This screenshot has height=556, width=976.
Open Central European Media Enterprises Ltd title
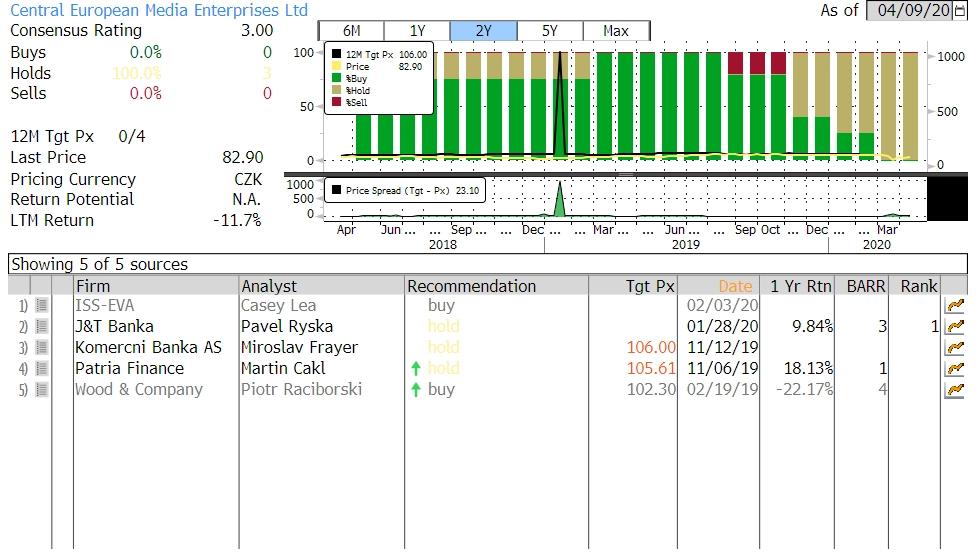[159, 11]
